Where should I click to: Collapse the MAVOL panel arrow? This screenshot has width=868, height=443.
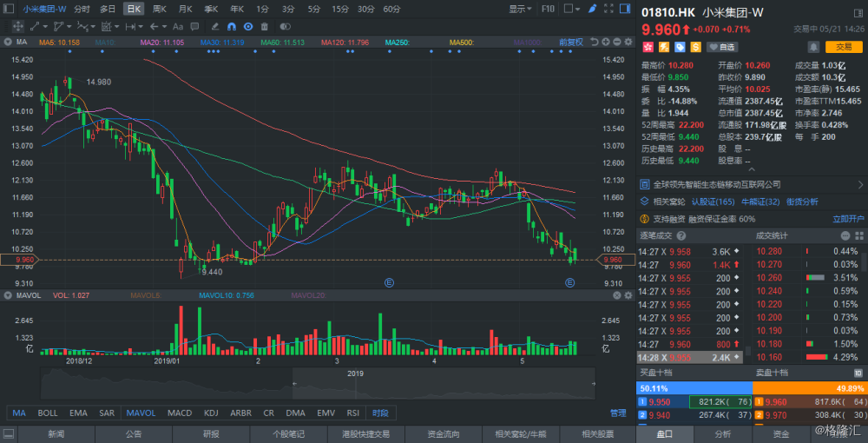pyautogui.click(x=9, y=295)
